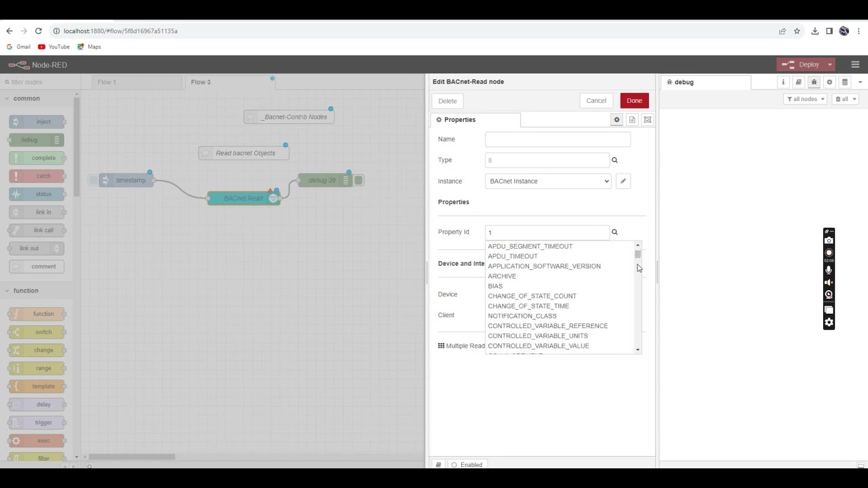This screenshot has height=488, width=868.
Task: Select the Read bacnet Objects comment node
Action: click(x=244, y=153)
